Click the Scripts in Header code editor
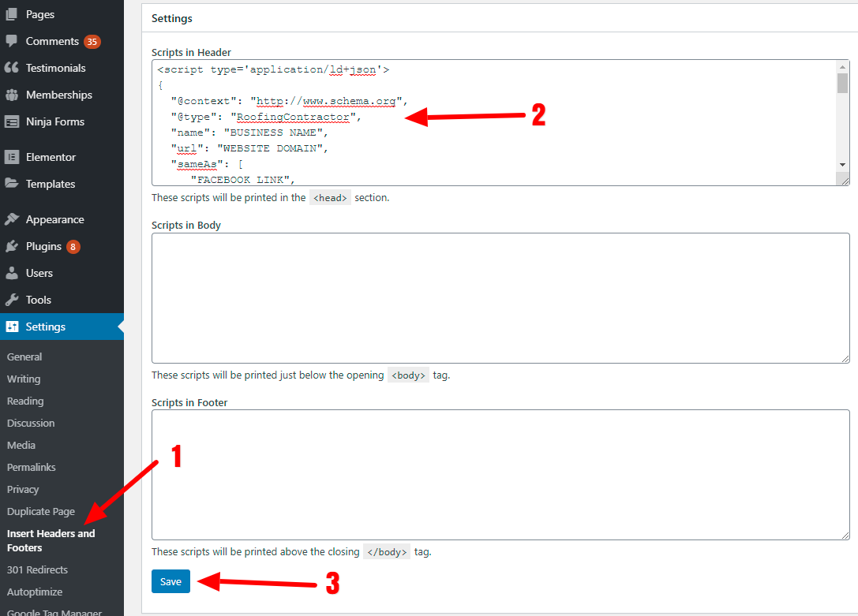 [493, 122]
